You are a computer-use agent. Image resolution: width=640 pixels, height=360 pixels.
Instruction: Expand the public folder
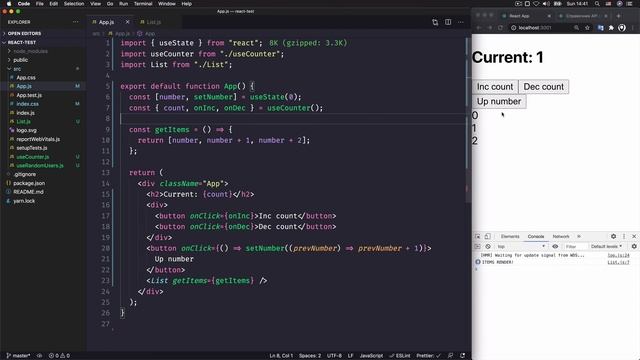[20, 60]
